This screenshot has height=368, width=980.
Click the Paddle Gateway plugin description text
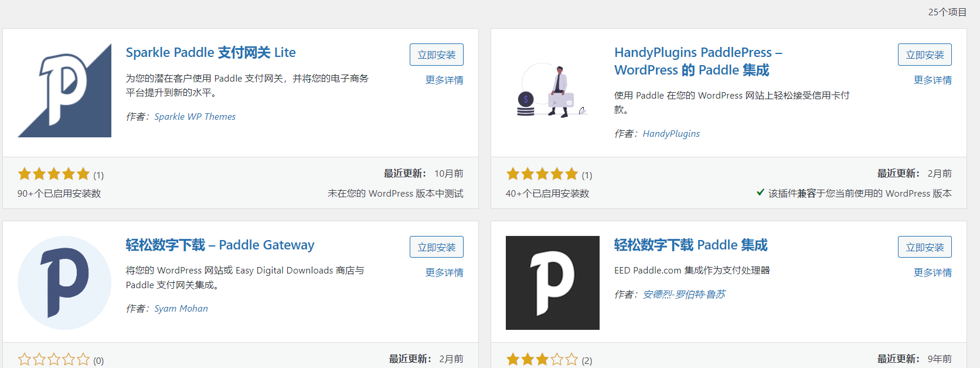coord(245,278)
